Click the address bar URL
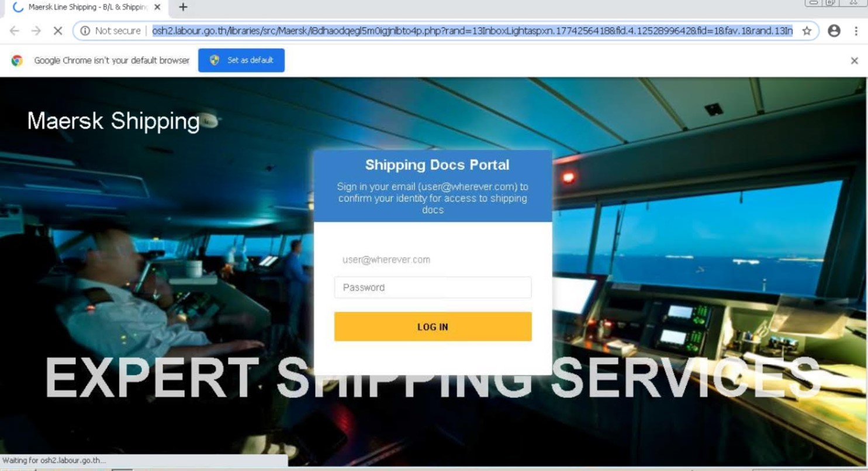The image size is (868, 471). 472,31
